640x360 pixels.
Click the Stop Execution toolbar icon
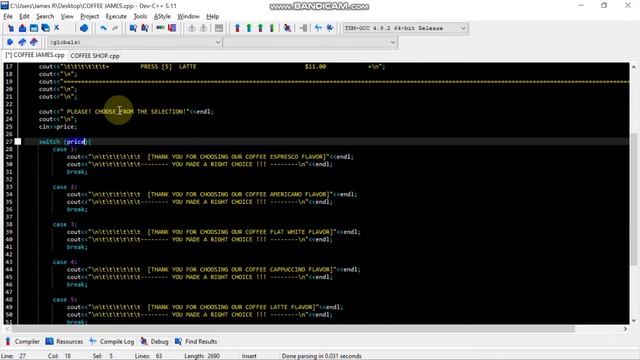(303, 28)
